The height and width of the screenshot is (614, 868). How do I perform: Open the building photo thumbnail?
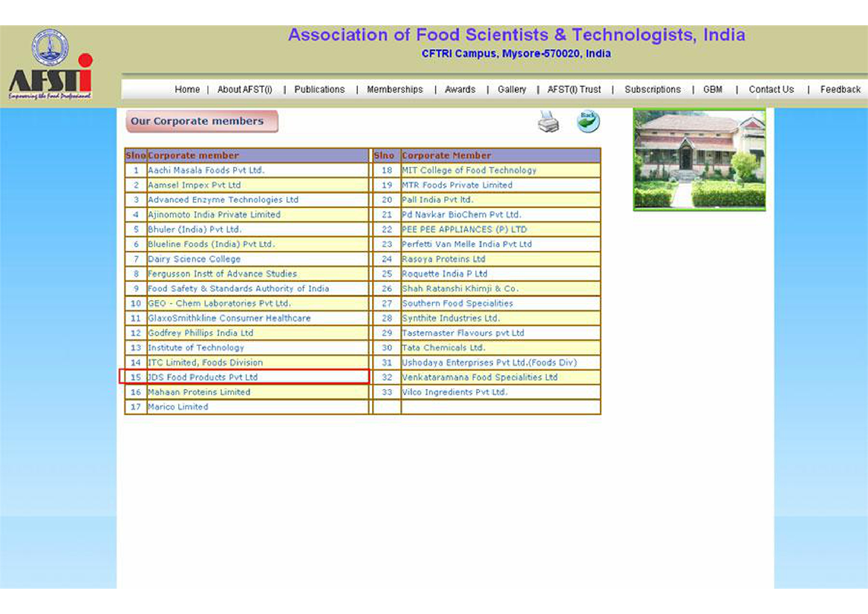(699, 160)
